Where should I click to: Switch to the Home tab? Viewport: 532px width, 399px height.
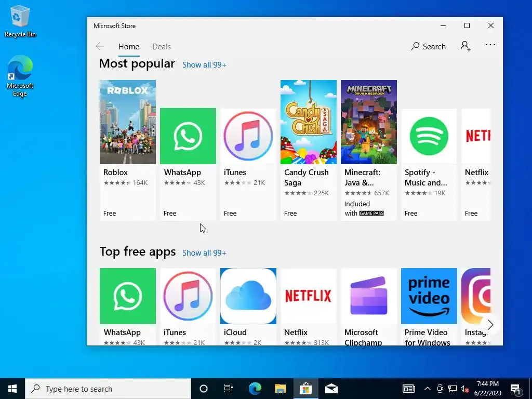click(129, 46)
